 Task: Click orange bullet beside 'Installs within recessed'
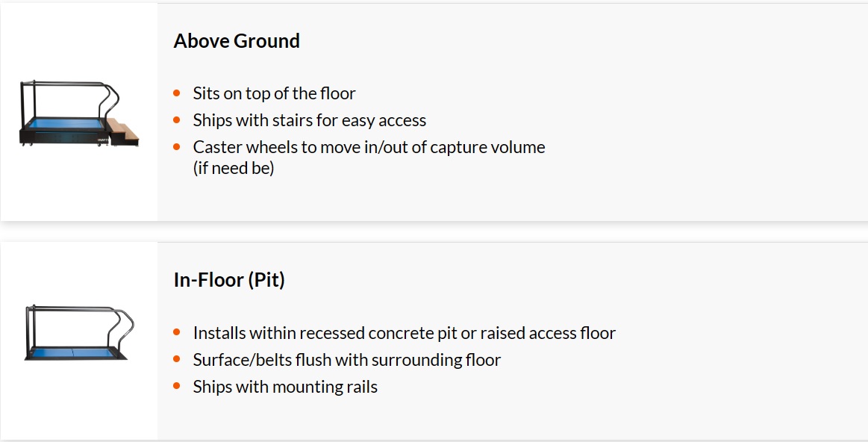[x=177, y=332]
